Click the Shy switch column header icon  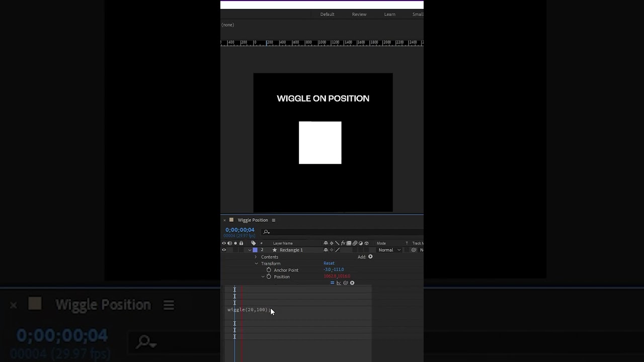(326, 243)
